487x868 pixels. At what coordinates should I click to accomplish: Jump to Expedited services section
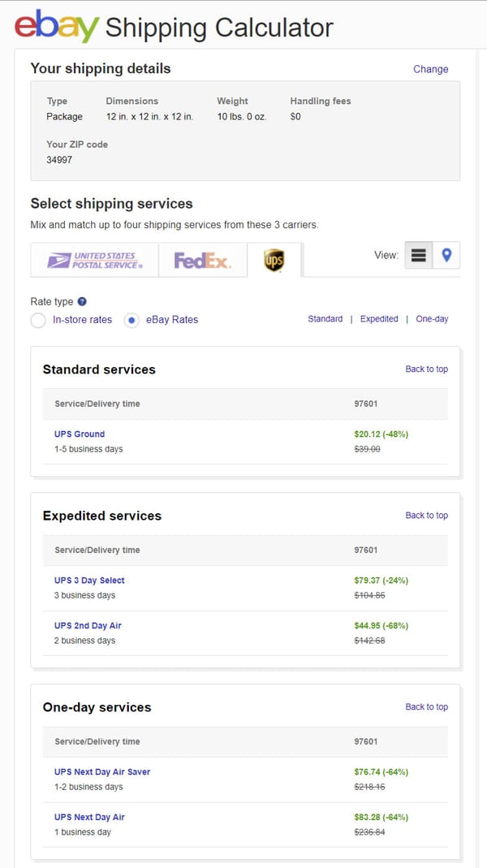click(378, 318)
